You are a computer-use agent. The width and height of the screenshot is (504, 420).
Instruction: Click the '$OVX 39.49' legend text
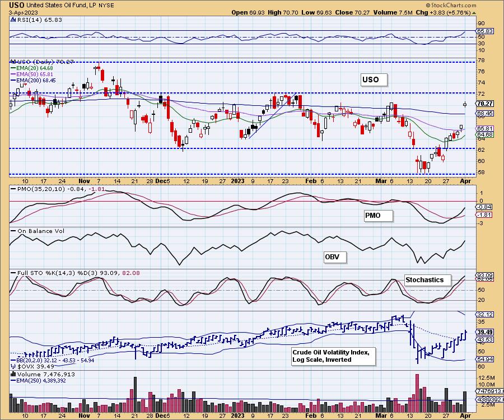coord(36,366)
